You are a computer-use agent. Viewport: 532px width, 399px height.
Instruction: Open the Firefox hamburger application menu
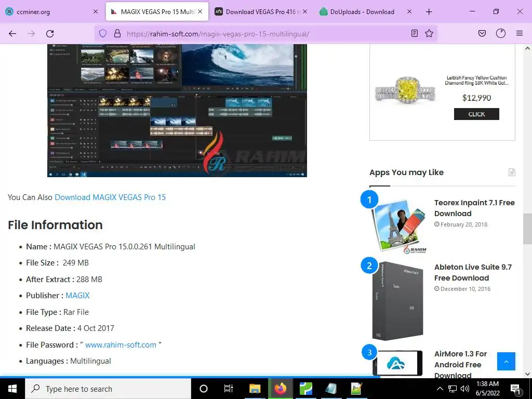point(520,34)
